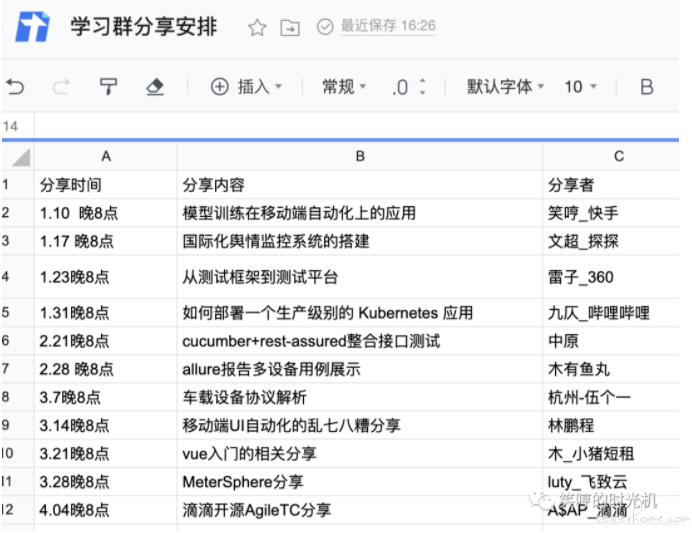Click cell vue入门的相关分享

(x=360, y=454)
